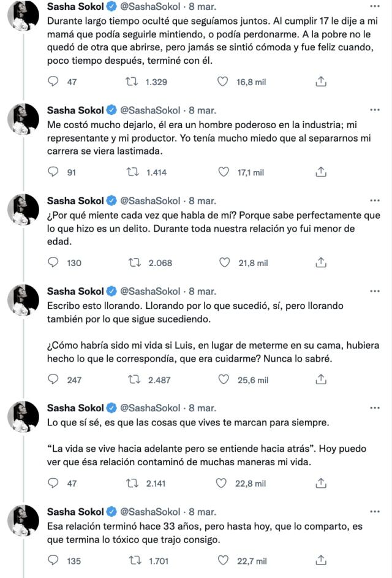Open more options on the 'Me costó mucho dejarlo' tweet
Screen dimensions: 392x578
pos(375,110)
